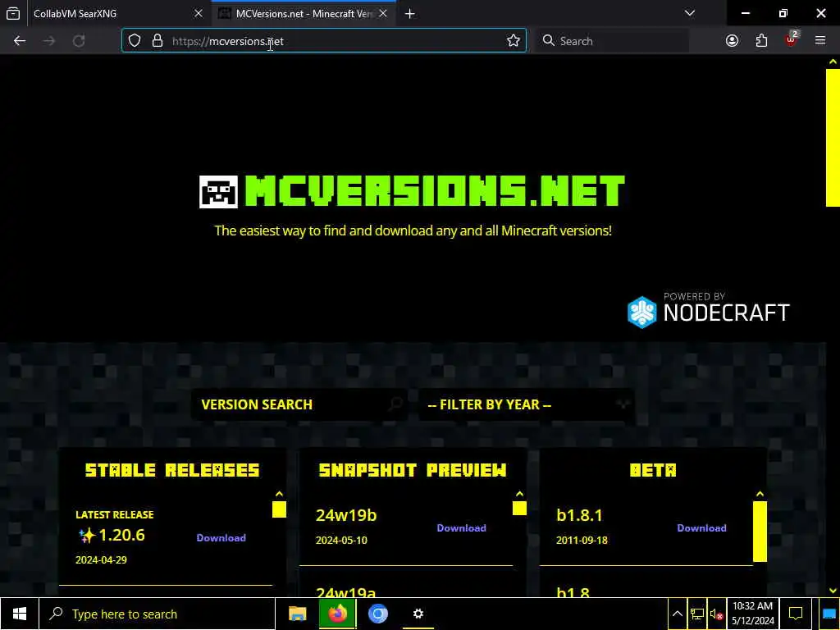The height and width of the screenshot is (630, 840).
Task: Bookmark this page with the star icon
Action: click(x=514, y=41)
